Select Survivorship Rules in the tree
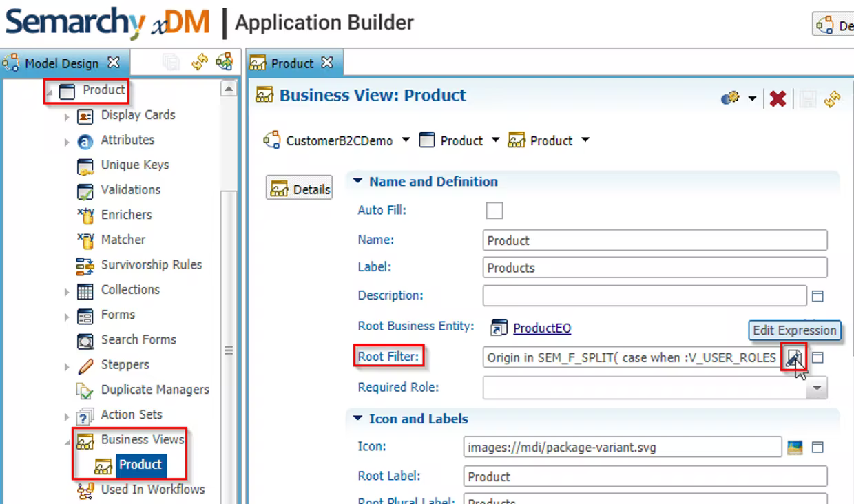Viewport: 854px width, 504px height. pyautogui.click(x=152, y=264)
